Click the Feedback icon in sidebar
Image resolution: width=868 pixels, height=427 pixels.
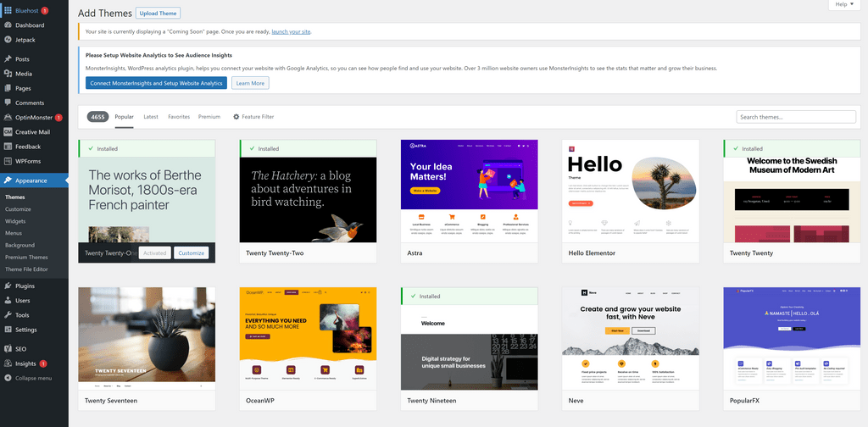(x=8, y=147)
